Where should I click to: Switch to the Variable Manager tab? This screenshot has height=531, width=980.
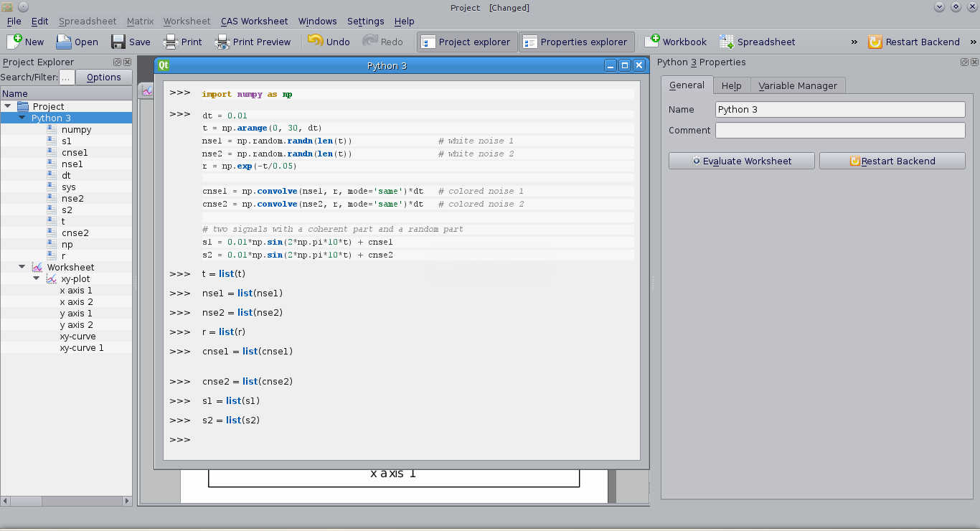click(x=798, y=85)
